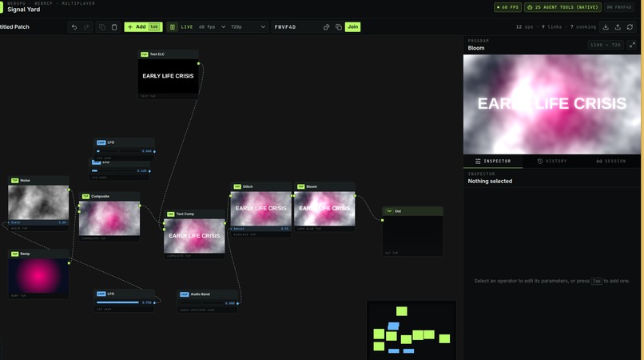Open the 720p resolution dropdown

(248, 27)
